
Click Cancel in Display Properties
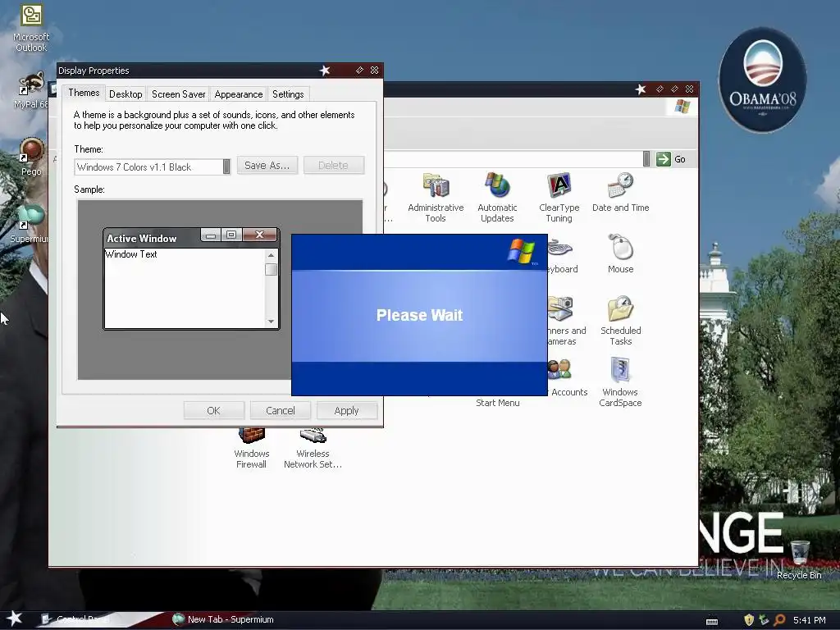click(281, 410)
